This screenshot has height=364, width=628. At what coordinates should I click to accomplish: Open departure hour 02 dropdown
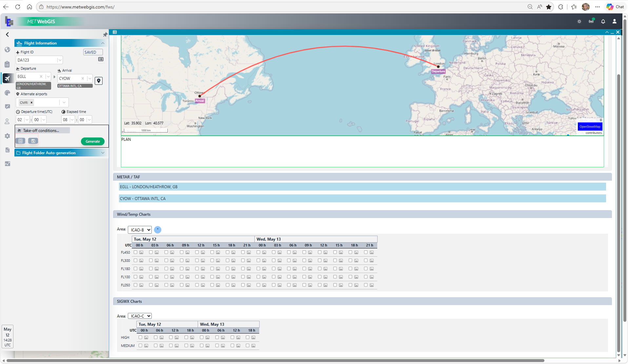[x=27, y=120]
